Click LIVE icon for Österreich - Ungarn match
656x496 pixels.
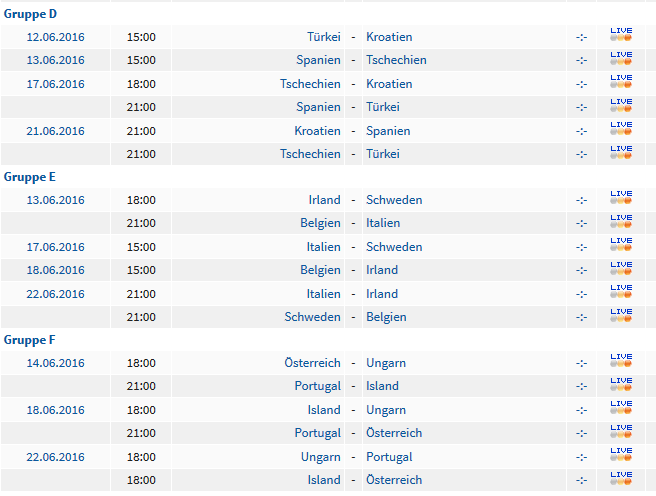click(x=621, y=361)
